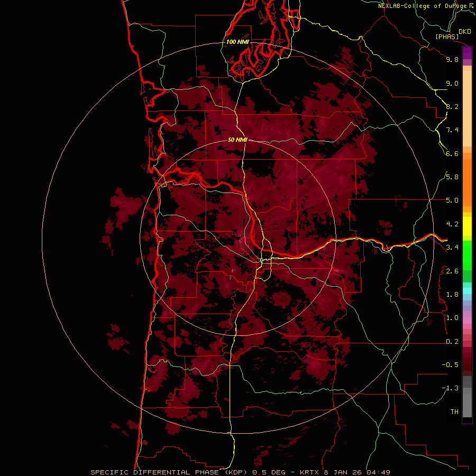Click the 100 NMI range ring label
The width and height of the screenshot is (476, 476).
pyautogui.click(x=237, y=42)
